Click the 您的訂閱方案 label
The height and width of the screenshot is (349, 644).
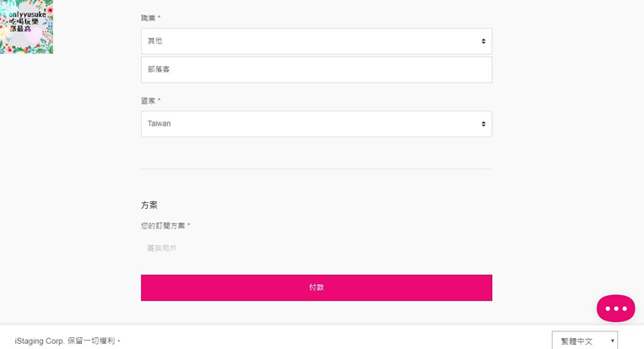click(x=163, y=226)
